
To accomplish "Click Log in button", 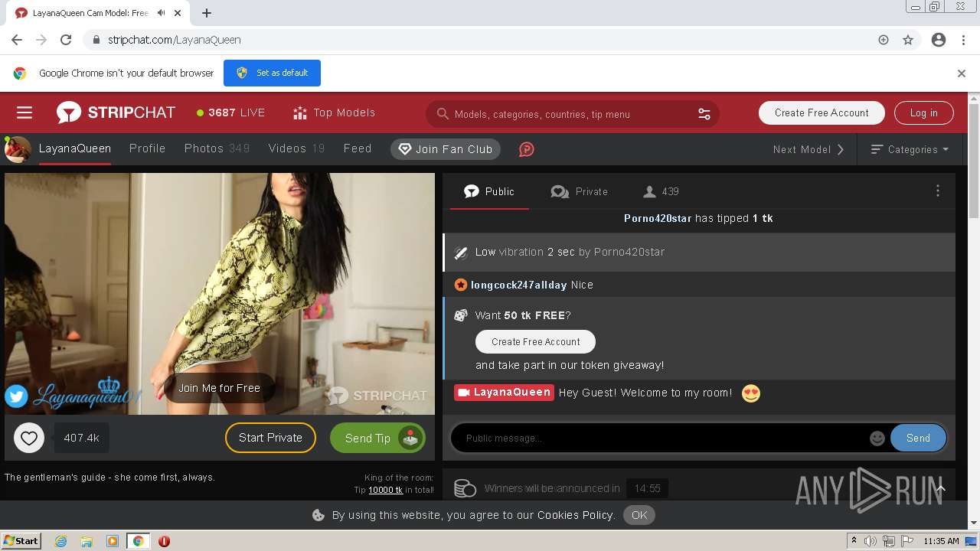I will click(923, 112).
